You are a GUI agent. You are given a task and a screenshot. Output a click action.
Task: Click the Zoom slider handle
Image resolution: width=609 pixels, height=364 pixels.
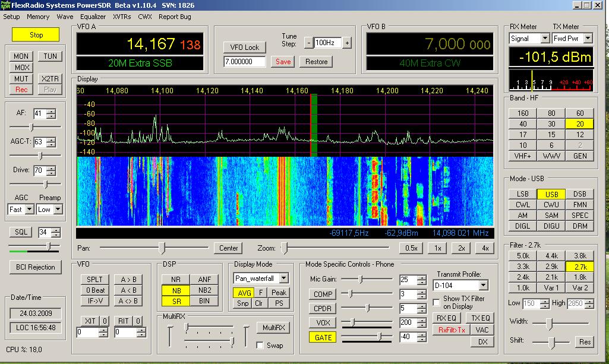(x=285, y=248)
